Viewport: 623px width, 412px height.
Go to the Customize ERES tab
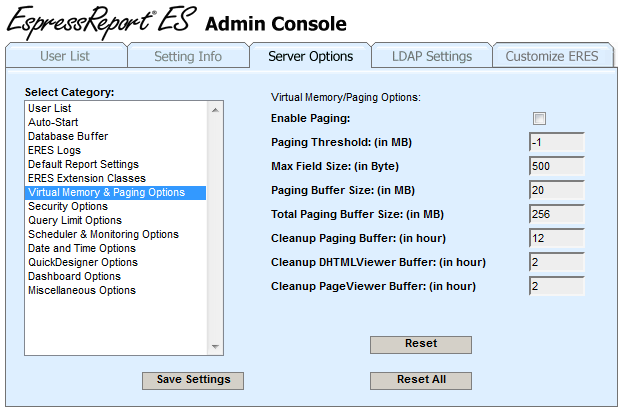552,56
